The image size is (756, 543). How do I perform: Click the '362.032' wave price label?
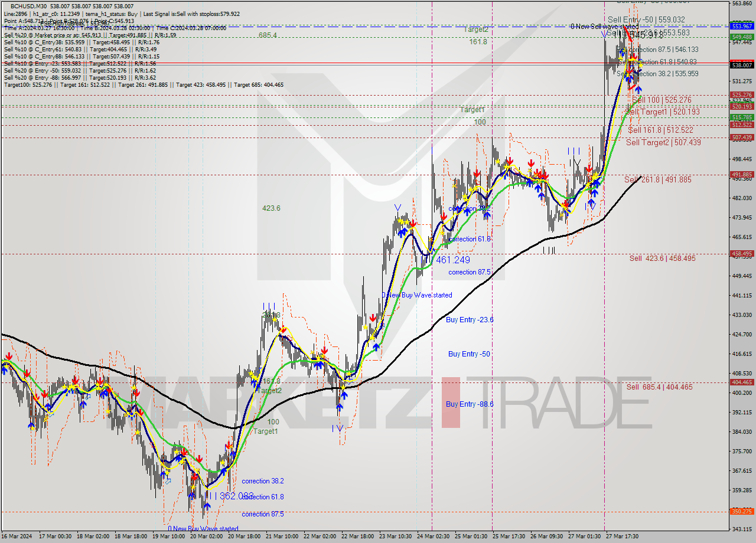click(237, 496)
